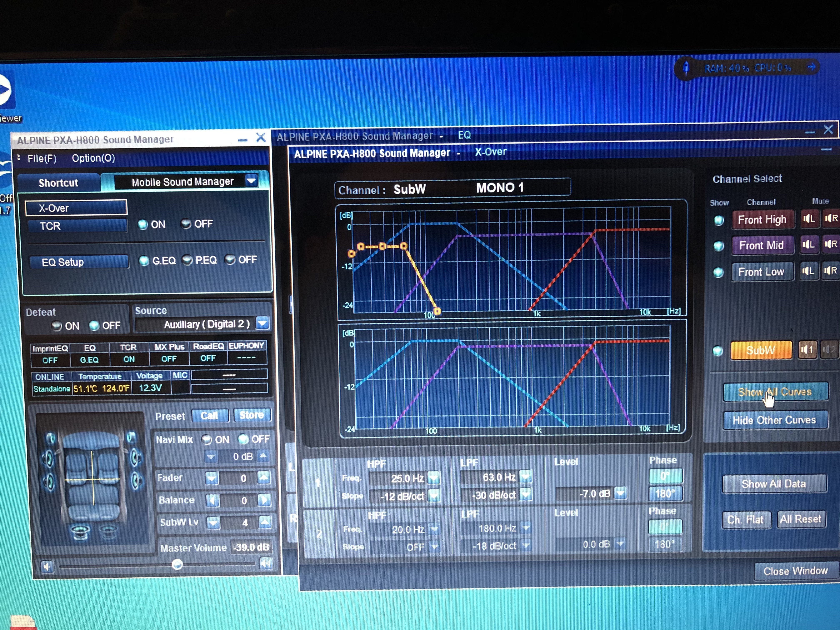The height and width of the screenshot is (630, 840).
Task: Mute Front High left channel
Action: coord(809,219)
